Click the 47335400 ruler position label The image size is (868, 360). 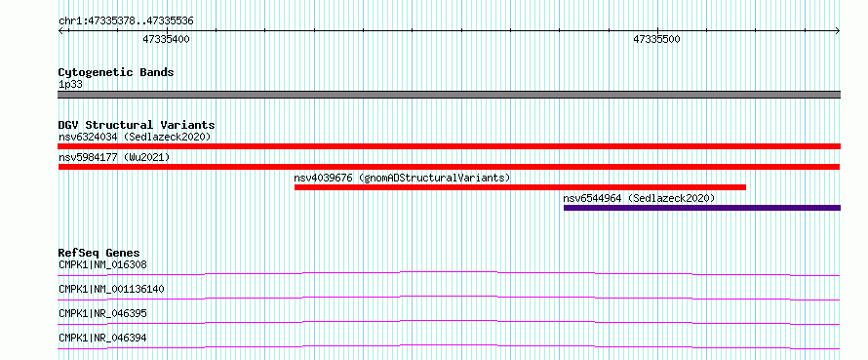click(166, 39)
